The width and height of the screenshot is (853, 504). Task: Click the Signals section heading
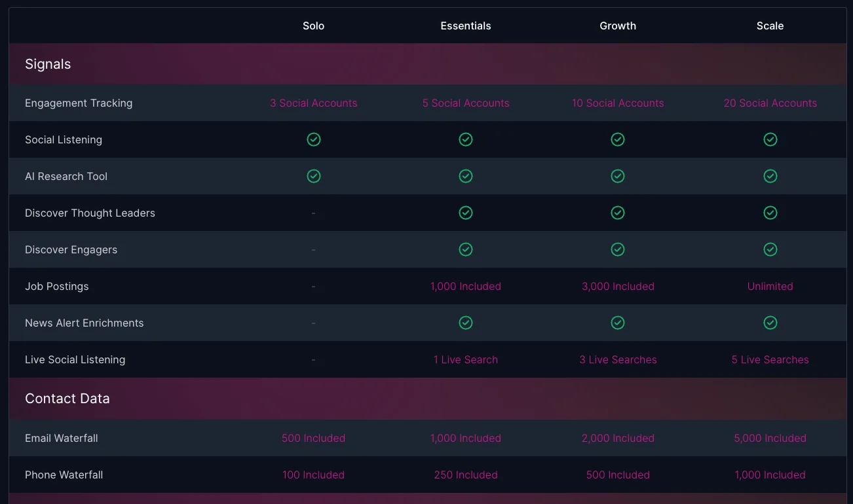(48, 64)
